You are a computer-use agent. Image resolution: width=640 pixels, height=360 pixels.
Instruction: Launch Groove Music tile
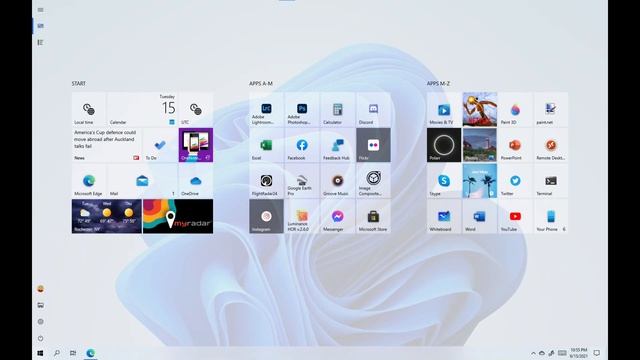(338, 180)
